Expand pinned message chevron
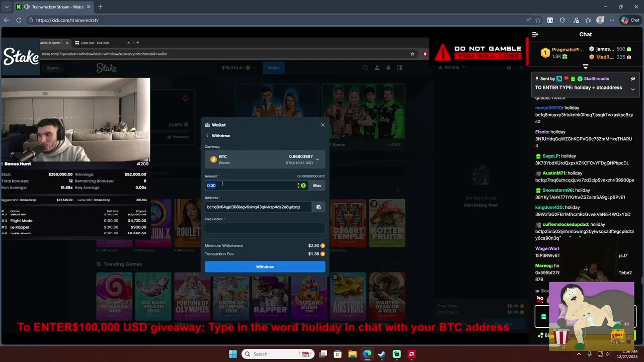 tap(633, 89)
